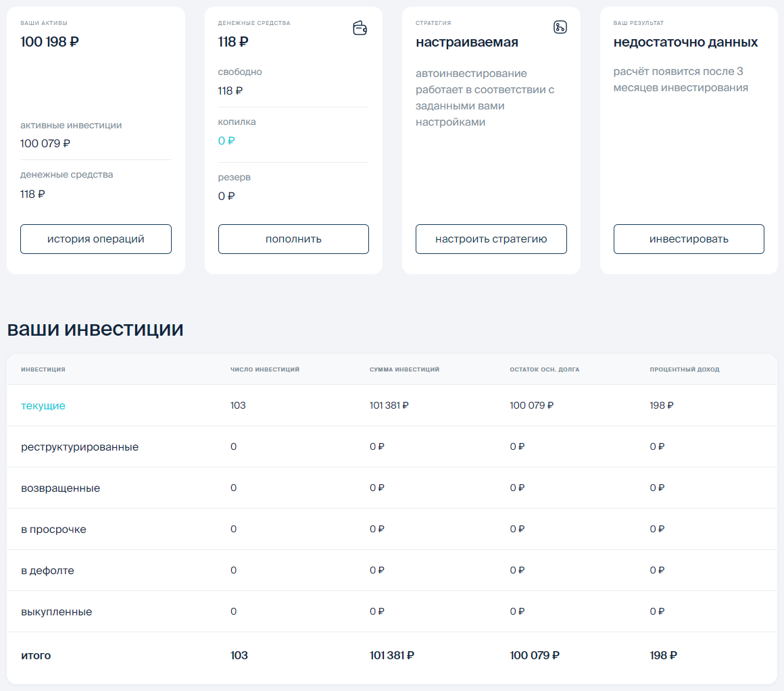Click the процентный доход column header
The image size is (784, 691).
(x=685, y=369)
